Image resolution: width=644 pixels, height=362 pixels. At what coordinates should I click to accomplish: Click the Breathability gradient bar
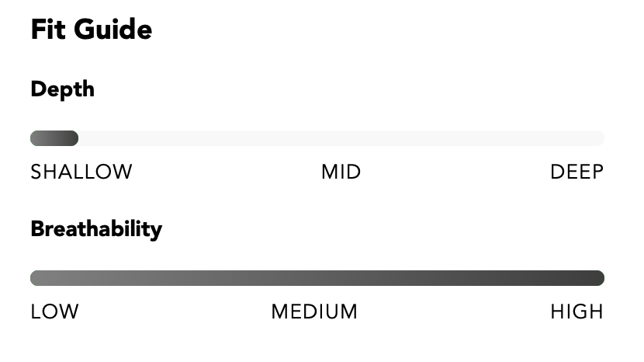317,278
